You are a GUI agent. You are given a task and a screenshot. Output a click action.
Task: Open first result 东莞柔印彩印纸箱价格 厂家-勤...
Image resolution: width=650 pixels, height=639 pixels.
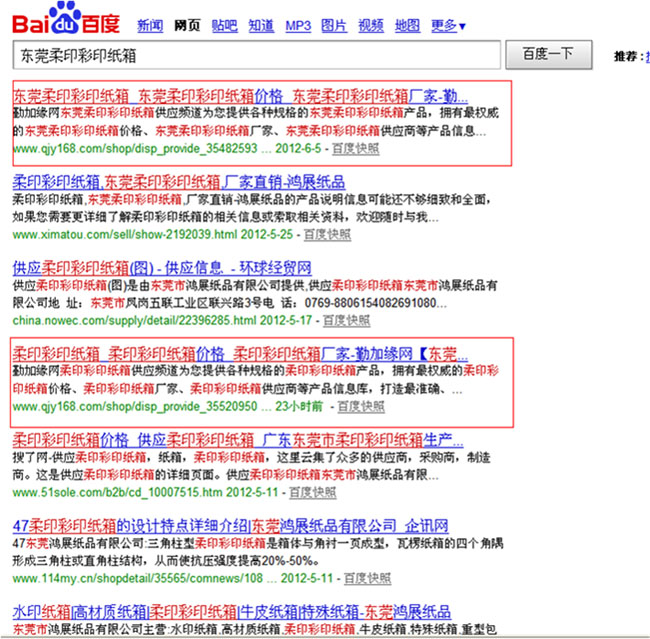coord(240,97)
